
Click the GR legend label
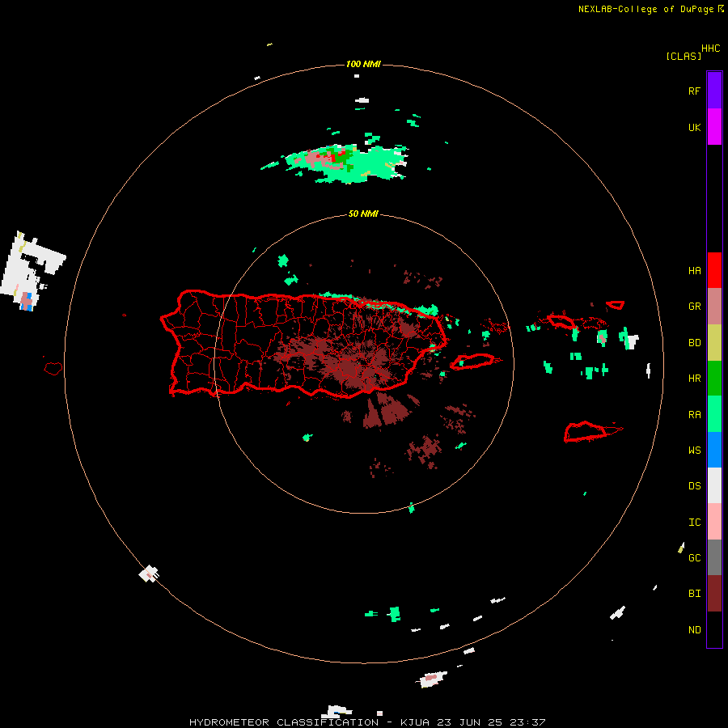click(694, 307)
